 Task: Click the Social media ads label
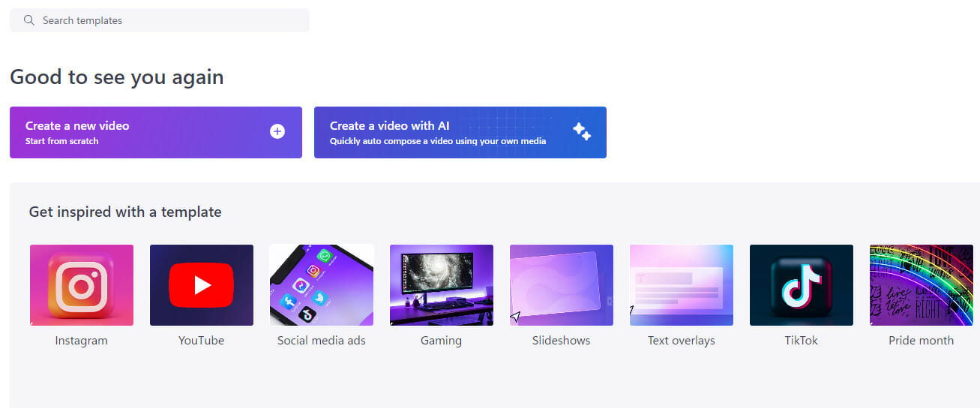(x=322, y=341)
